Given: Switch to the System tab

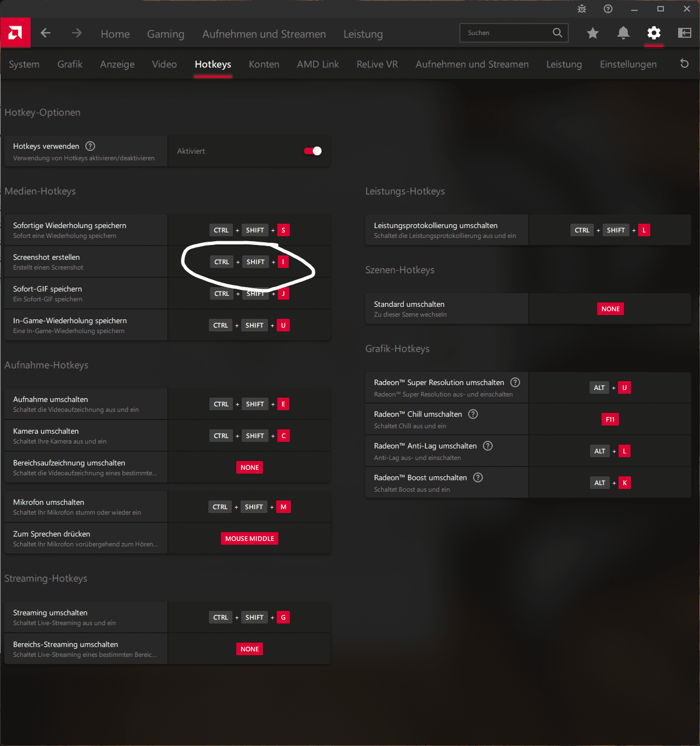Looking at the screenshot, I should 24,64.
